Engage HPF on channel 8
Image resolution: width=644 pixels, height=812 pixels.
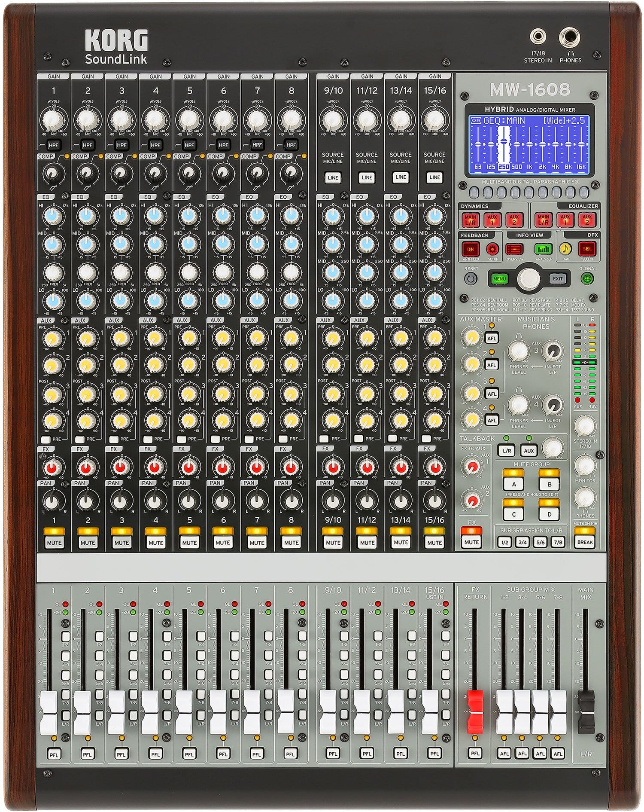coord(292,145)
